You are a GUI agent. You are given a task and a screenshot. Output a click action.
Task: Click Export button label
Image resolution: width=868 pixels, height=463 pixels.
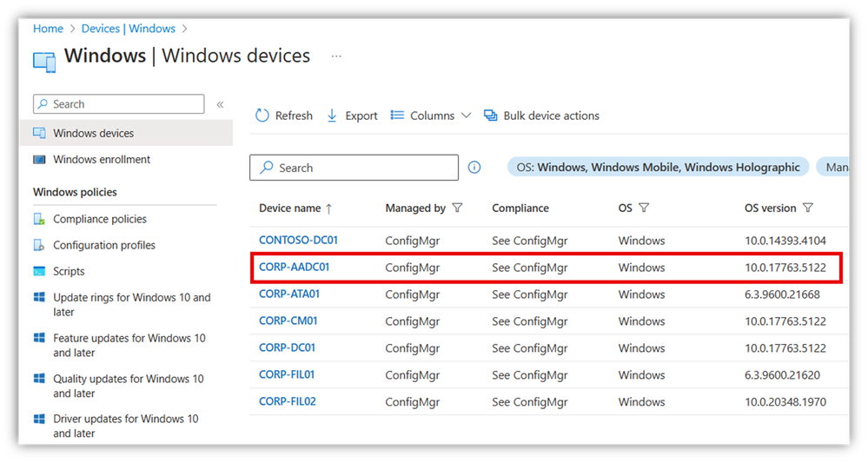(361, 116)
